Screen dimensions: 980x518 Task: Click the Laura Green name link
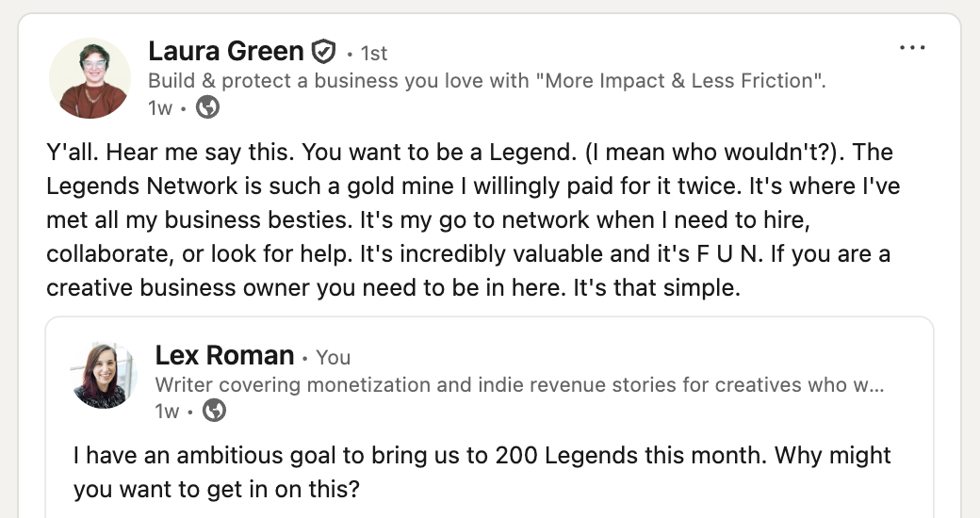click(x=226, y=51)
